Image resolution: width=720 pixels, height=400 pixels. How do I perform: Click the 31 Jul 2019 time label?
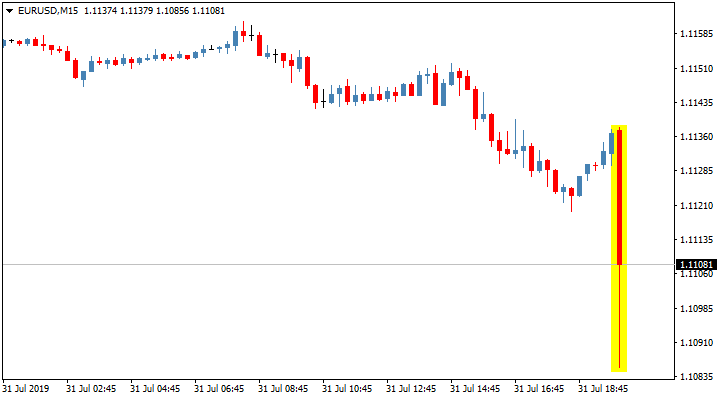pyautogui.click(x=26, y=389)
